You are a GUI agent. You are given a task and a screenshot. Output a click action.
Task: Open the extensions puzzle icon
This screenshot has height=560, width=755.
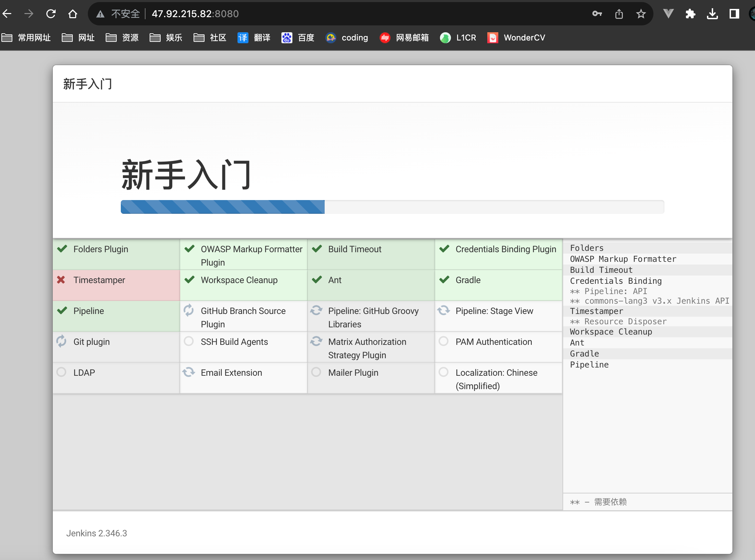[690, 14]
